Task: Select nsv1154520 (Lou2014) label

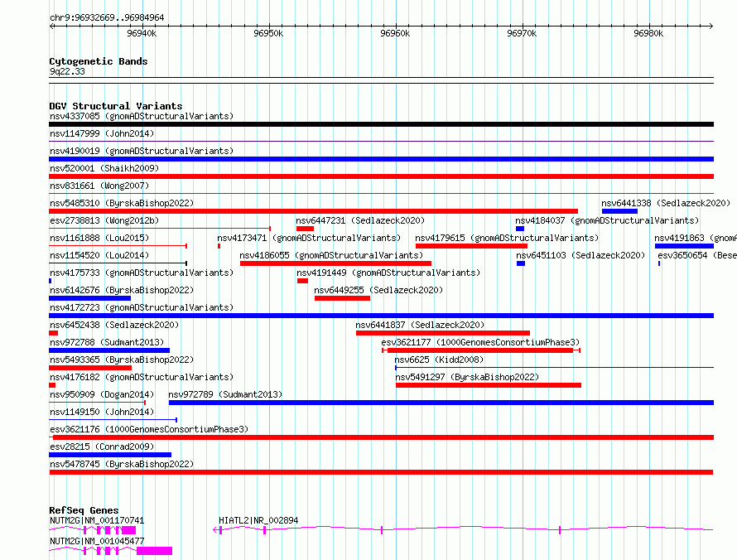Action: click(x=99, y=255)
